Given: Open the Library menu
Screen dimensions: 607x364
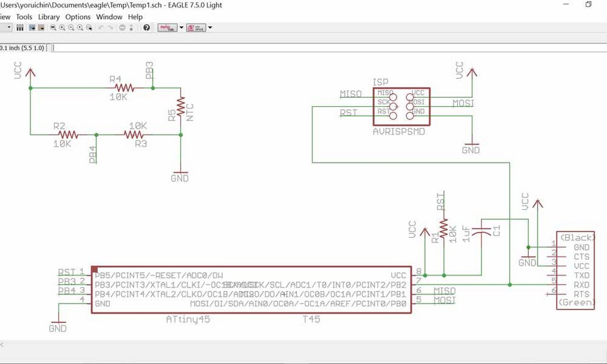Looking at the screenshot, I should click(49, 17).
